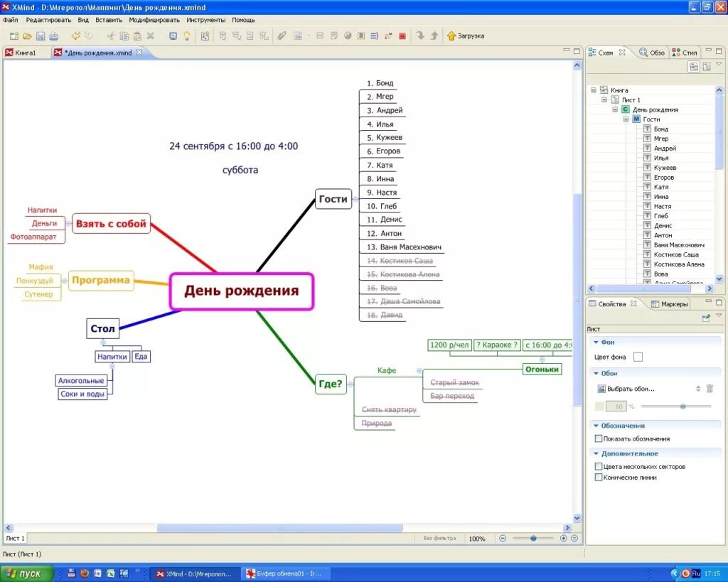Click the Cut scissors toolbar icon

coord(110,36)
